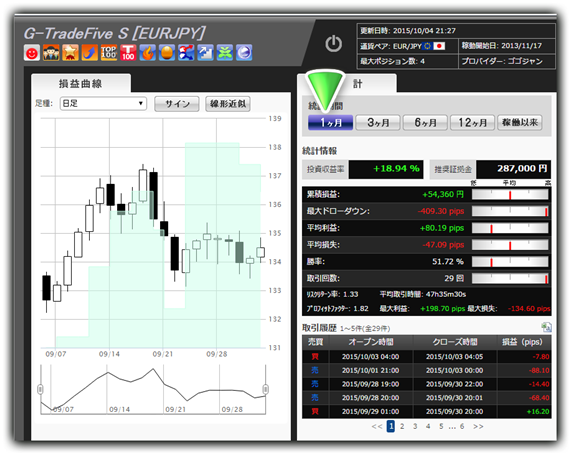Click the red smiley face badge icon
The height and width of the screenshot is (455, 571).
pos(32,53)
